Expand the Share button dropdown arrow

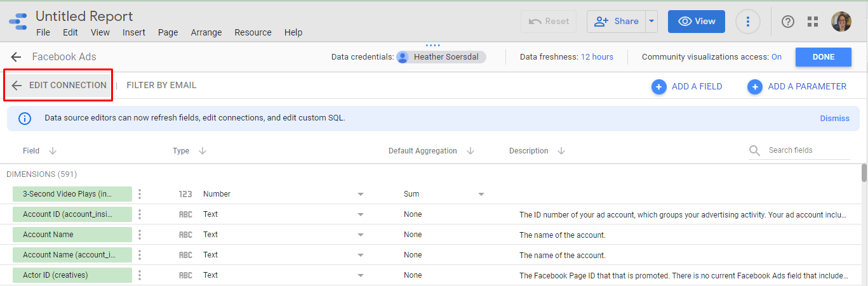click(651, 22)
